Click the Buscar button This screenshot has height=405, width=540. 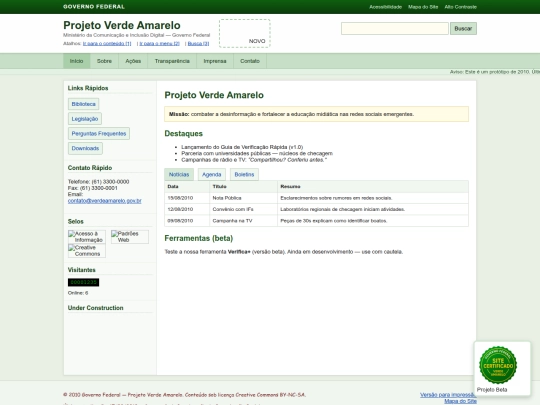pyautogui.click(x=463, y=29)
